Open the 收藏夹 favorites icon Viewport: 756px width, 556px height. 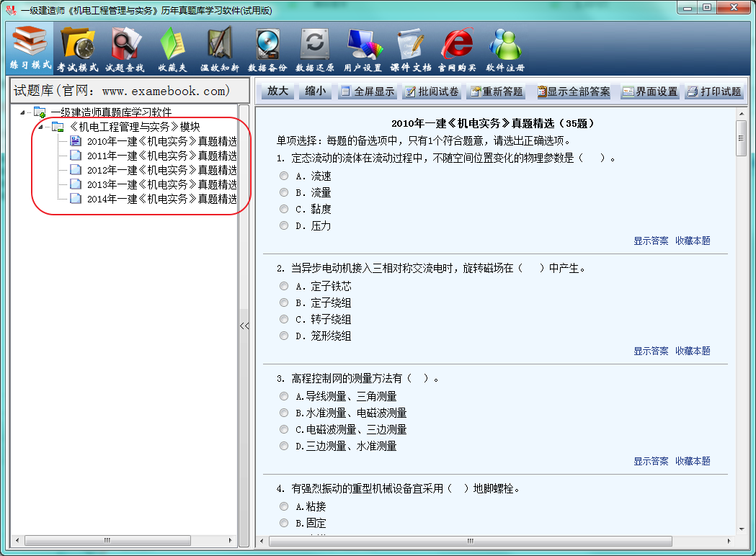point(173,49)
